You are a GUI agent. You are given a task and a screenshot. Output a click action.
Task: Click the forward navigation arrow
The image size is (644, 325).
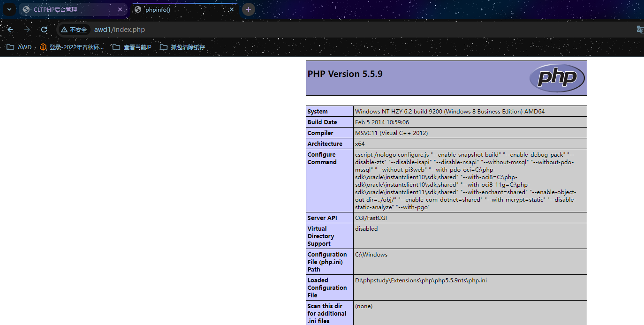[x=27, y=30]
